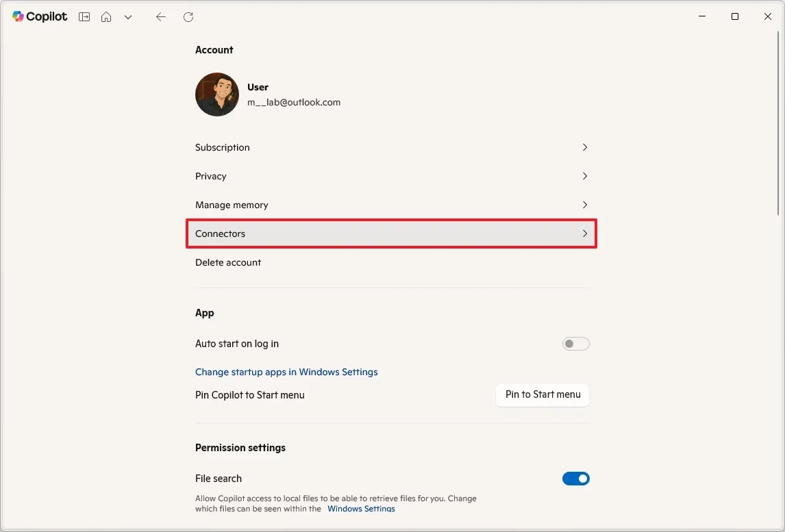Expand the Connectors chevron
Screen dimensions: 785x532
point(585,233)
